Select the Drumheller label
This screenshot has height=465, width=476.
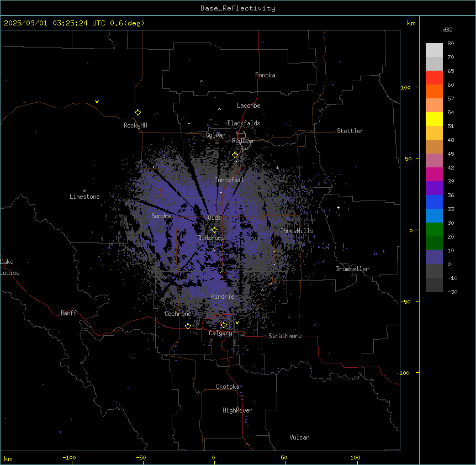352,269
